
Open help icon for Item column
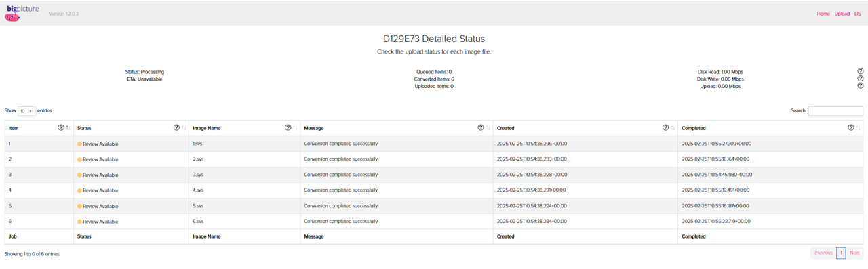61,127
